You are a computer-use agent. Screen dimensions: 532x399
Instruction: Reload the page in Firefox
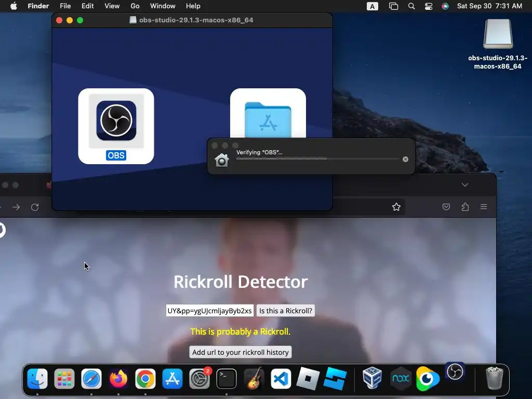pos(35,207)
